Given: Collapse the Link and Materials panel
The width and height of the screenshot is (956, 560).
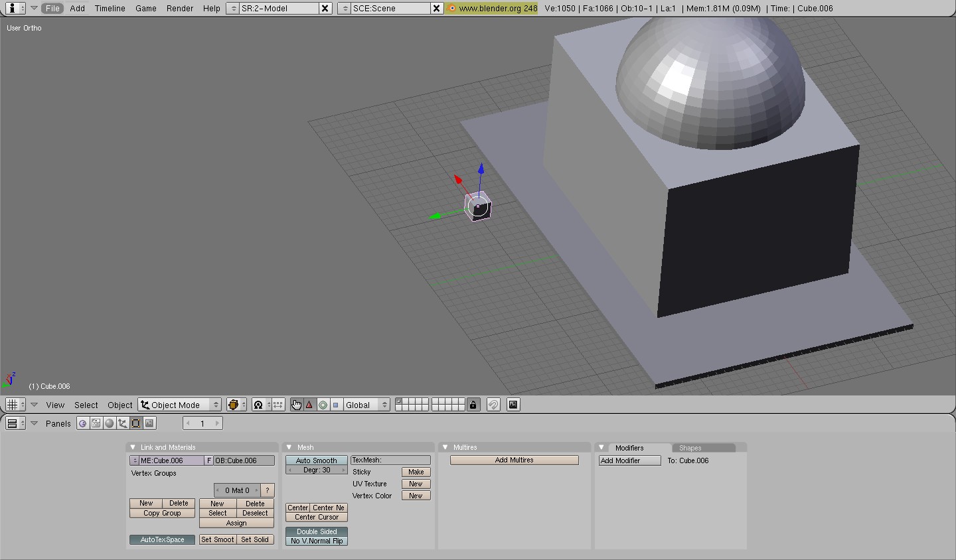Looking at the screenshot, I should 133,447.
